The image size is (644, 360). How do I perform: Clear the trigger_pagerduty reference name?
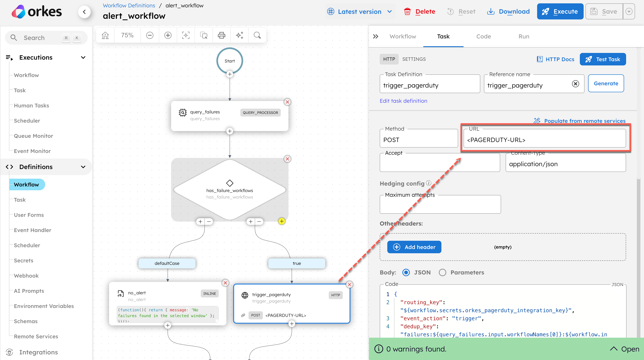point(576,84)
